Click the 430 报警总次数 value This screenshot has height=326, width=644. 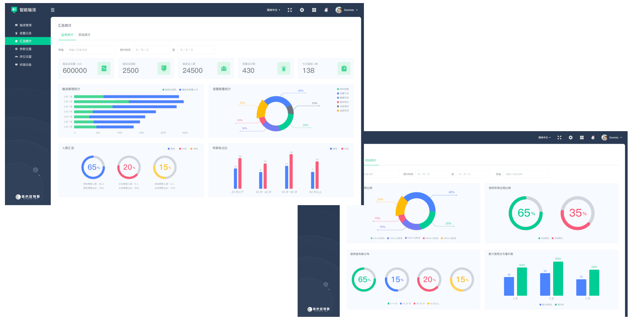pyautogui.click(x=248, y=71)
